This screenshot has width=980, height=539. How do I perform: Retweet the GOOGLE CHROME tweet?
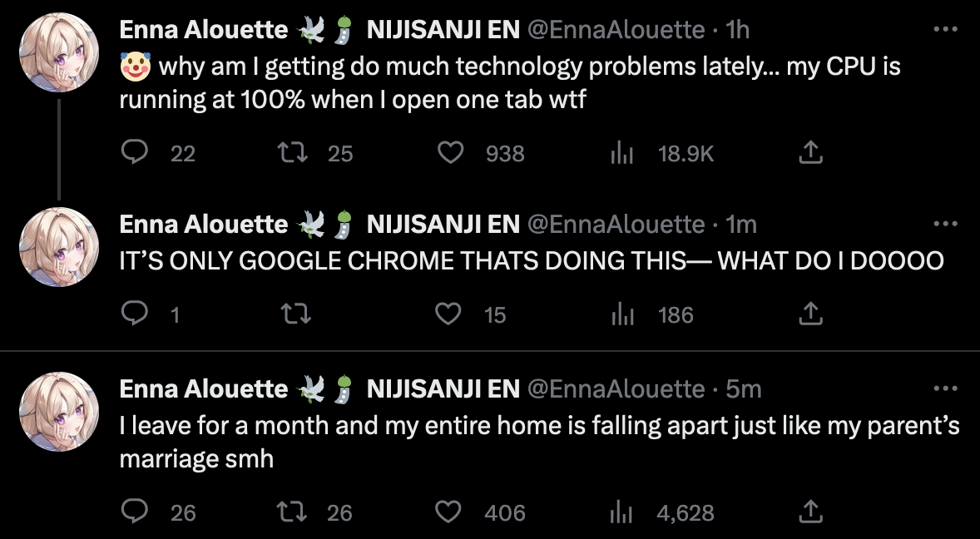295,314
